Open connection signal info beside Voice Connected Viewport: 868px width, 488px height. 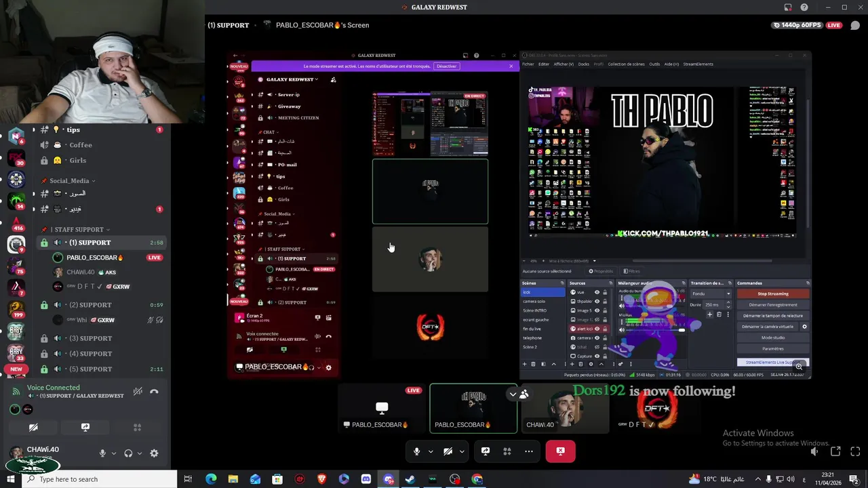tap(16, 391)
